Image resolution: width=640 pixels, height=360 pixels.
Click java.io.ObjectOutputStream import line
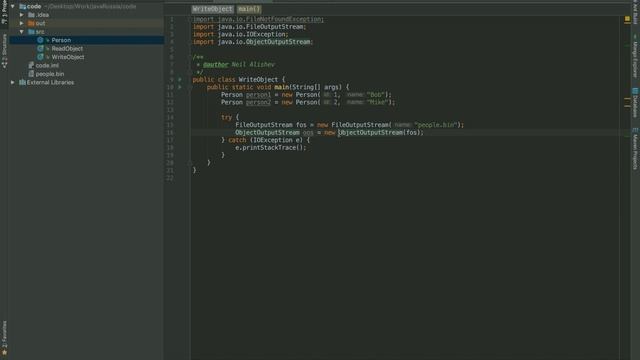253,42
